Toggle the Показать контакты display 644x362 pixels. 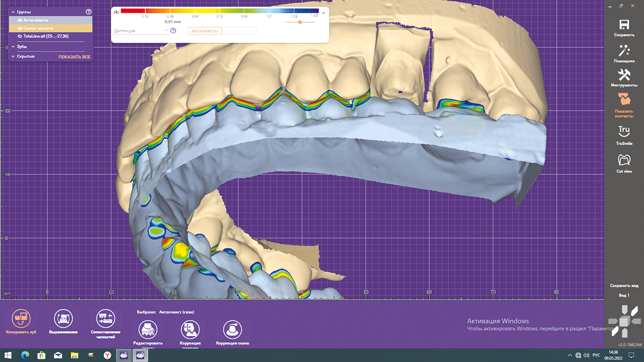[x=624, y=100]
